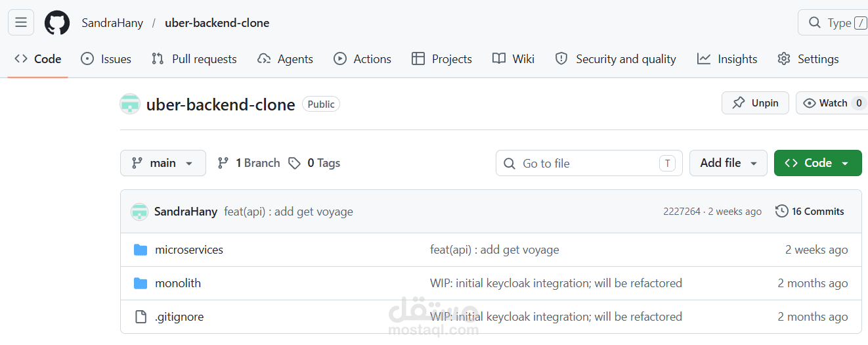Image resolution: width=868 pixels, height=345 pixels.
Task: Click SandraHany avatar in latest commit row
Action: tap(139, 212)
